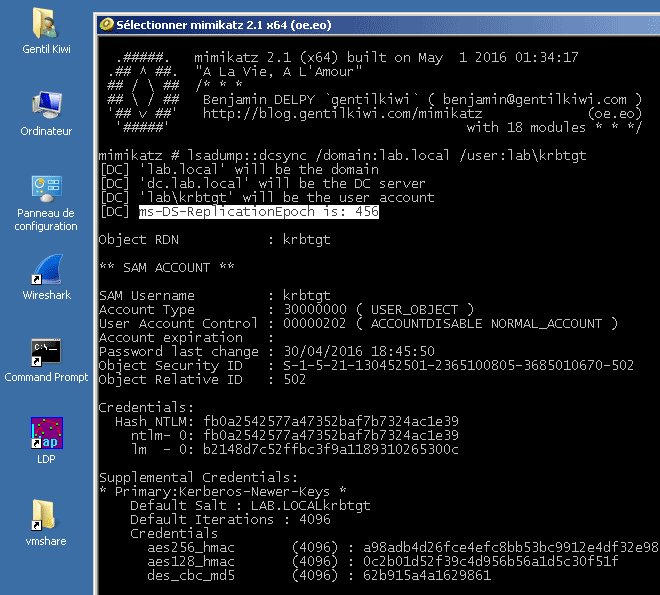This screenshot has width=660, height=595.
Task: Click the aes256_hmac key line
Action: pos(402,547)
